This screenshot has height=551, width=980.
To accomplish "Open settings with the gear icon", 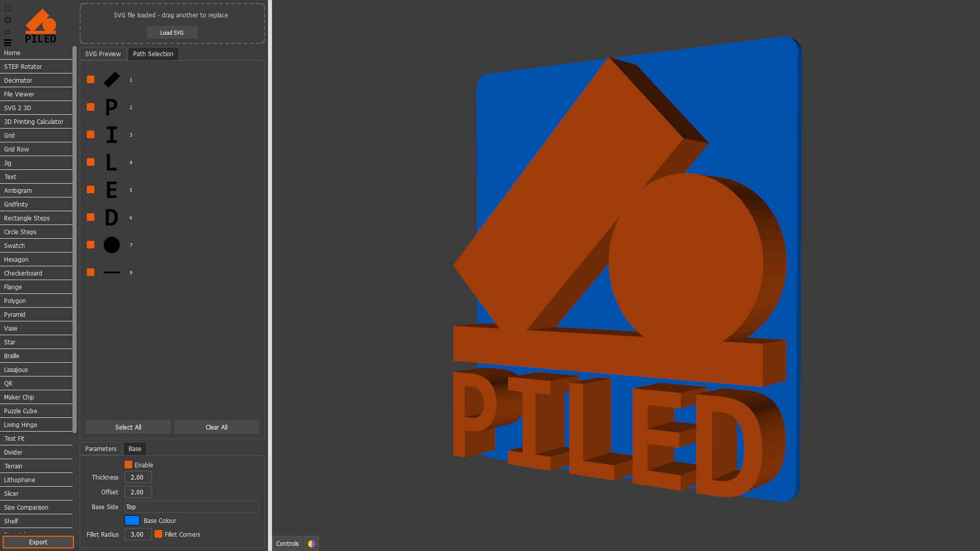I will point(8,20).
